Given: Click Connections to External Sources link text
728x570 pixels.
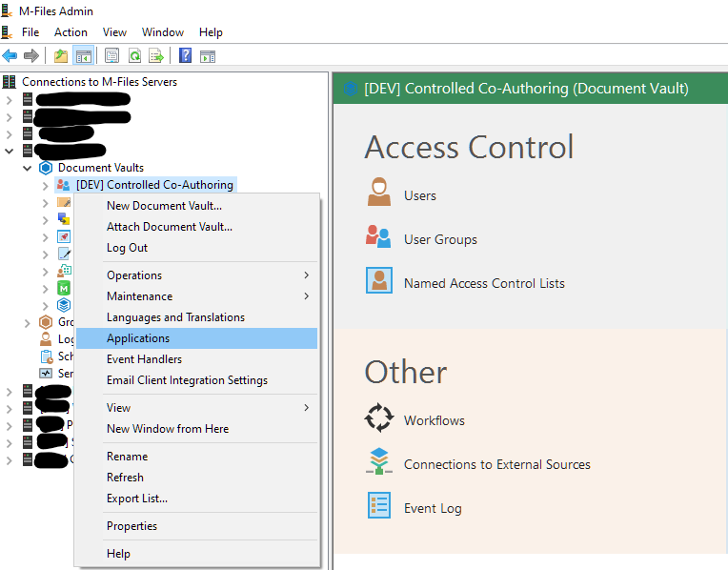Looking at the screenshot, I should (x=496, y=464).
